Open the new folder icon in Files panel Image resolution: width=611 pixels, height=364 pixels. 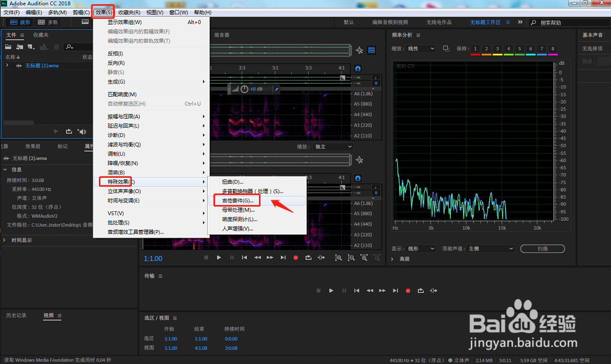tap(8, 47)
